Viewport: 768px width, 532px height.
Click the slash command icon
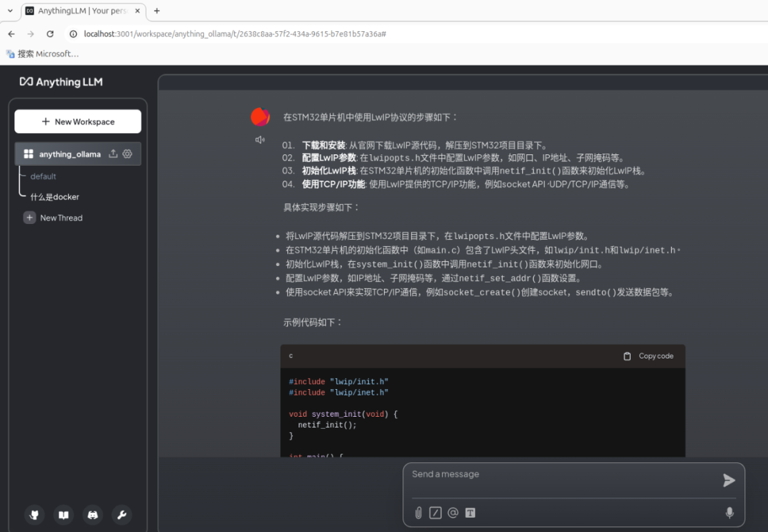(x=435, y=513)
